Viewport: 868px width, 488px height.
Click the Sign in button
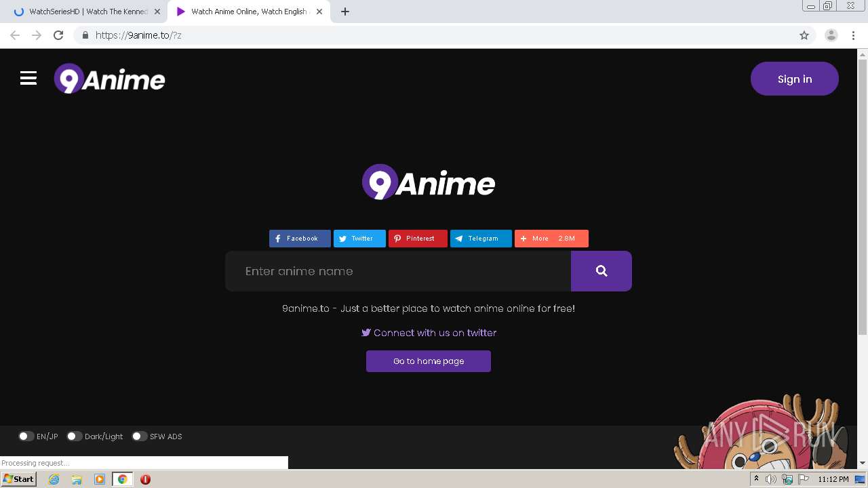(795, 79)
